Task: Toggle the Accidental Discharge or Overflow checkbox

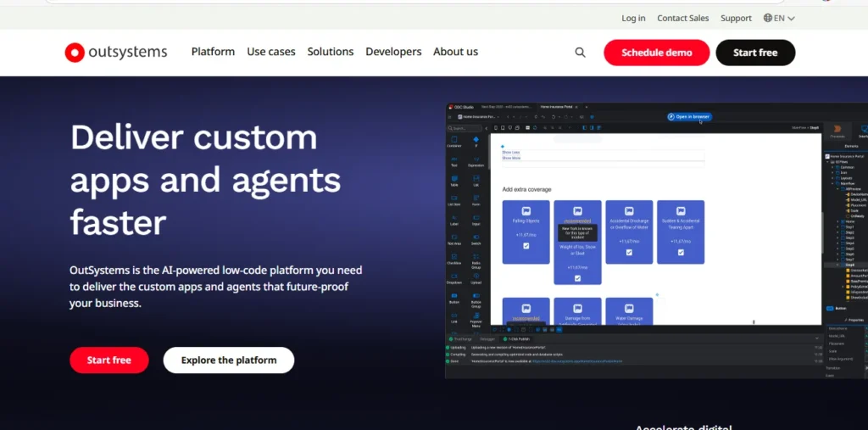Action: [x=629, y=252]
